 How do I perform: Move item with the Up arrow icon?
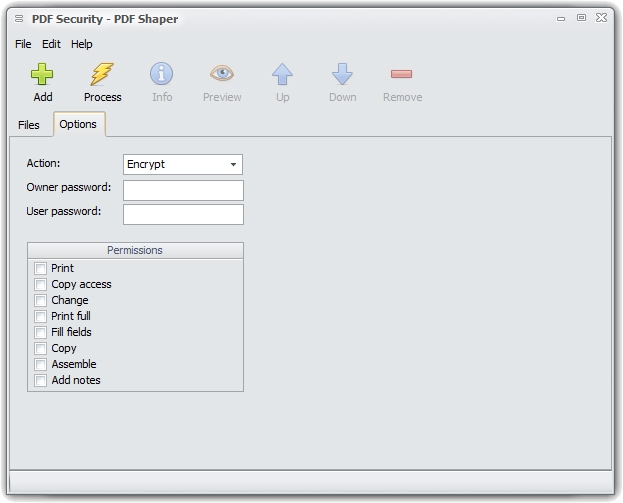(282, 74)
